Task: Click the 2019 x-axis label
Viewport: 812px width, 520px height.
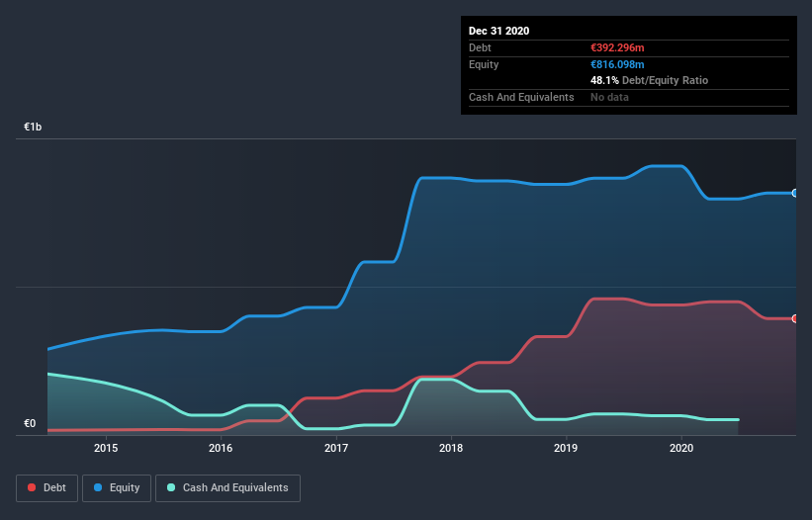Action: [x=566, y=448]
